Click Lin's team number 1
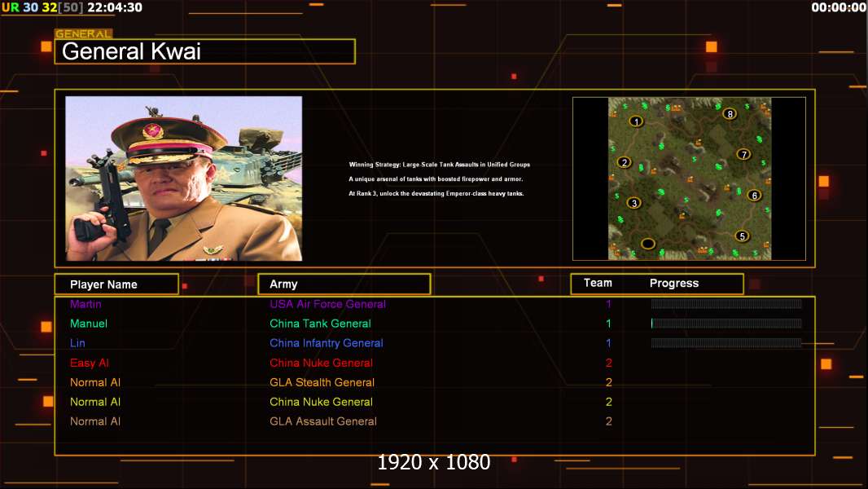The image size is (868, 489). click(608, 343)
